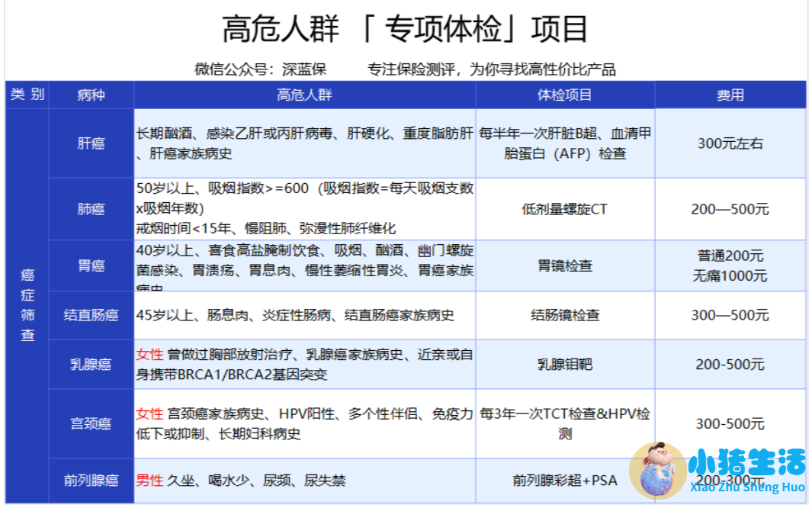Click the 高危人群 column header
This screenshot has width=812, height=505.
click(304, 95)
